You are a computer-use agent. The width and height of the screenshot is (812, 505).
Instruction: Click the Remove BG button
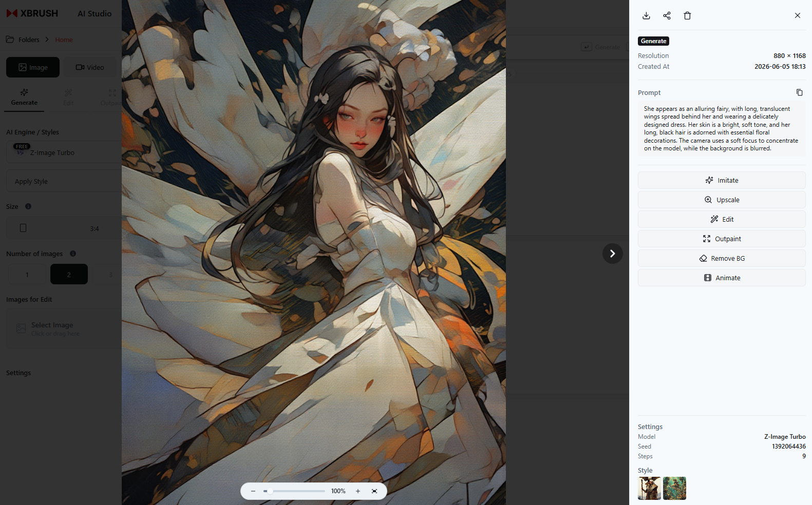click(722, 258)
